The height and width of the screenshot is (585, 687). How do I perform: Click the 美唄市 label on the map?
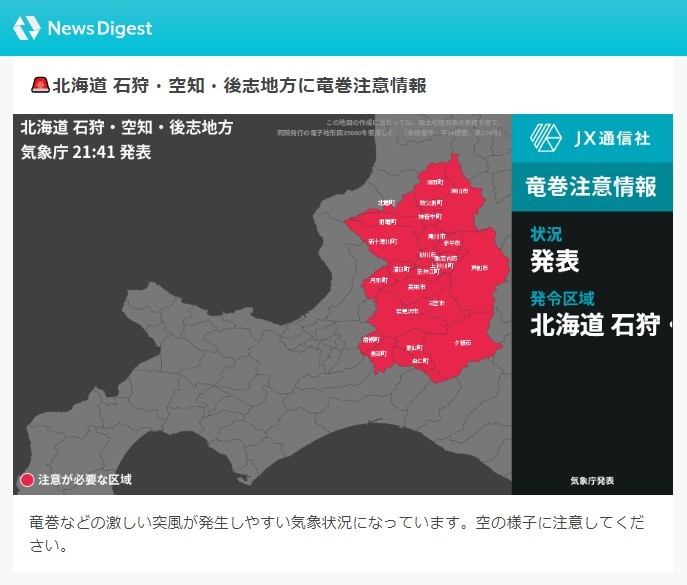pyautogui.click(x=416, y=287)
